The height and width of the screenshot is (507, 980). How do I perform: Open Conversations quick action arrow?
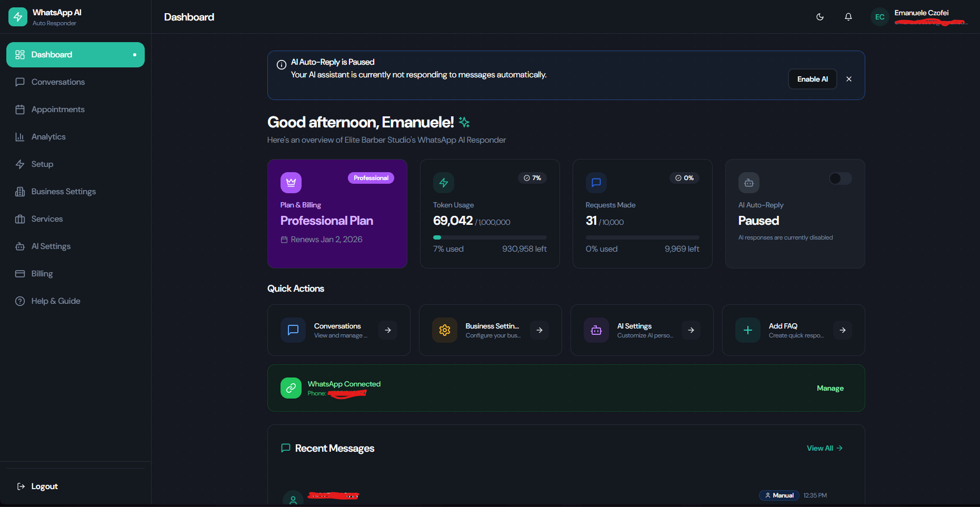[x=388, y=330]
